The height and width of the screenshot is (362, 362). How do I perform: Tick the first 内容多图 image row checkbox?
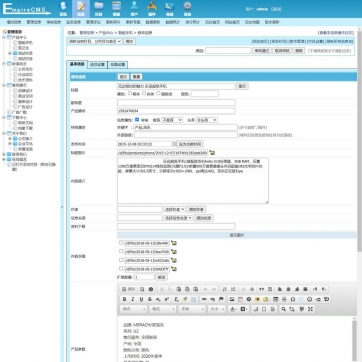(121, 243)
